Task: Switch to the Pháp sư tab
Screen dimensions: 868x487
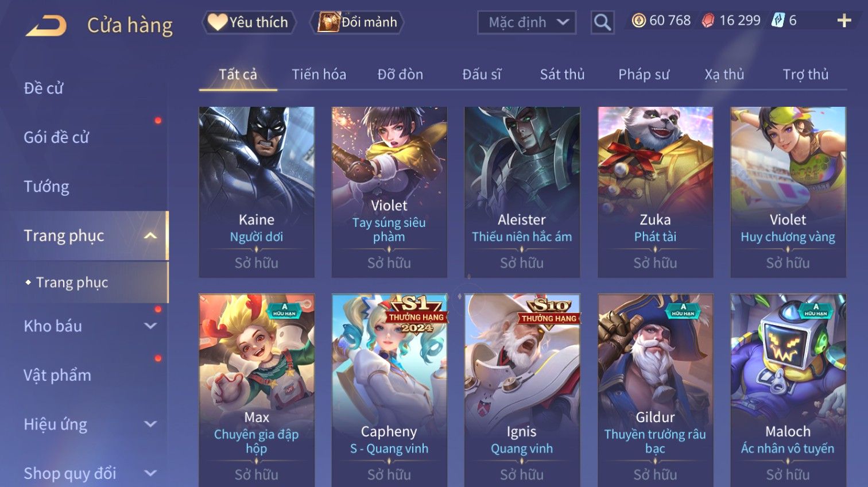Action: [x=644, y=75]
